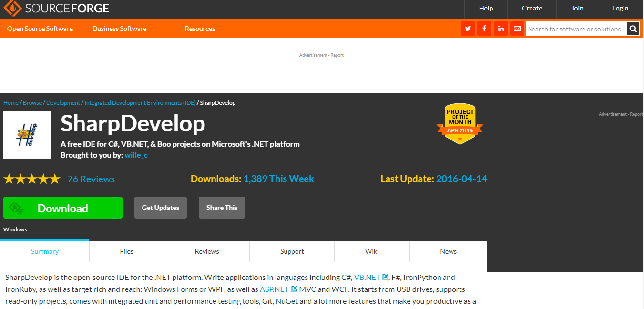Click Login in the top bar

(x=620, y=8)
